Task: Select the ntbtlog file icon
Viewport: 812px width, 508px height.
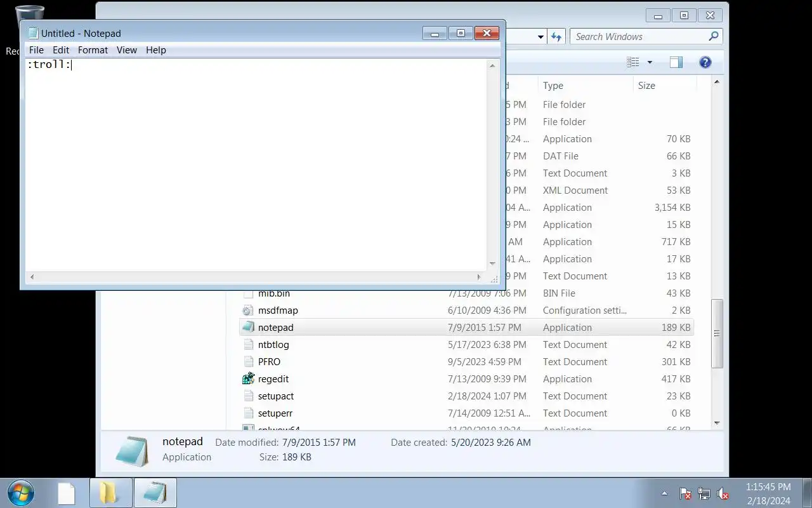Action: click(x=248, y=345)
